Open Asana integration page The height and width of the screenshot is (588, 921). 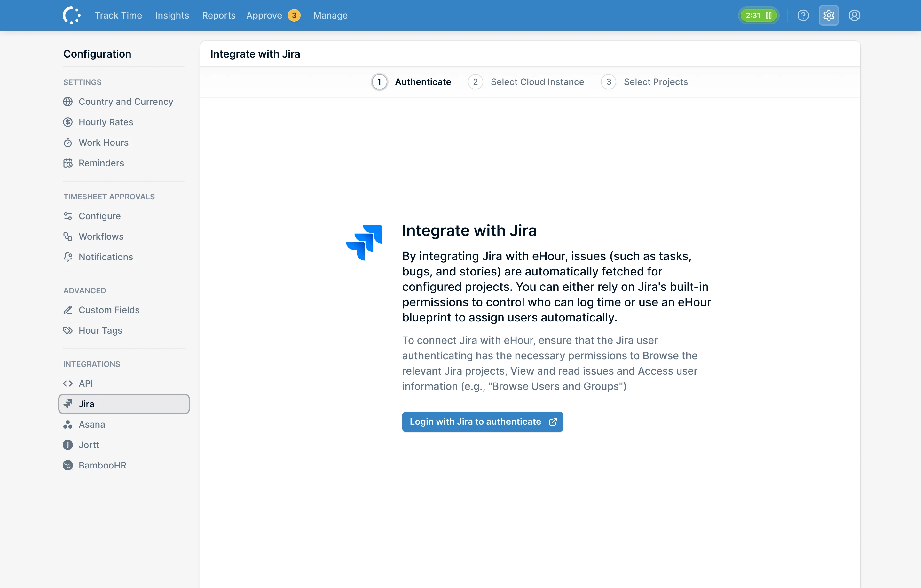point(124,424)
